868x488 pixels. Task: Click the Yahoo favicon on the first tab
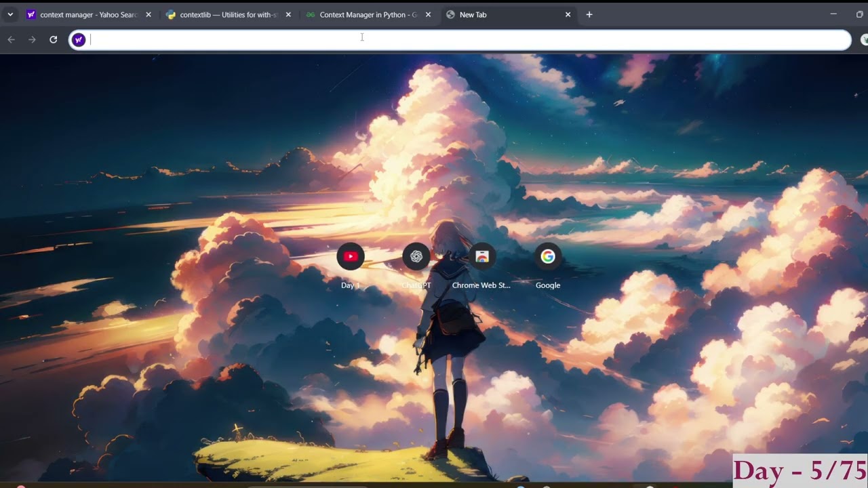(x=31, y=14)
